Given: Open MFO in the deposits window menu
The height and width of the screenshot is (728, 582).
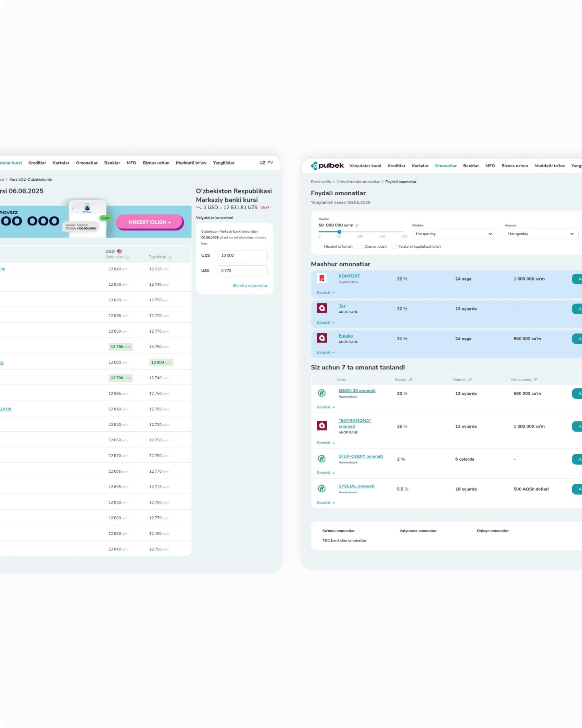Looking at the screenshot, I should pos(490,166).
